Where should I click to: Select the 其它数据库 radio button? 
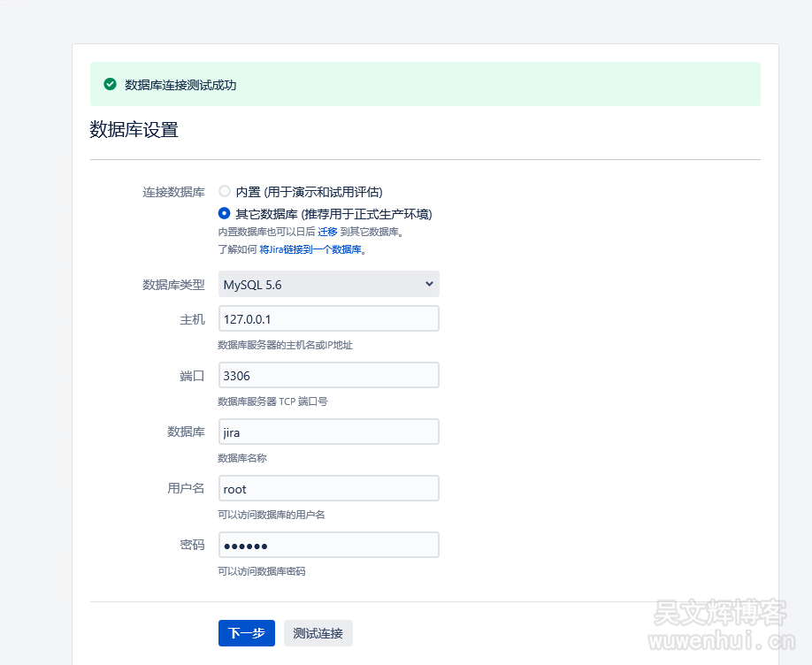225,213
